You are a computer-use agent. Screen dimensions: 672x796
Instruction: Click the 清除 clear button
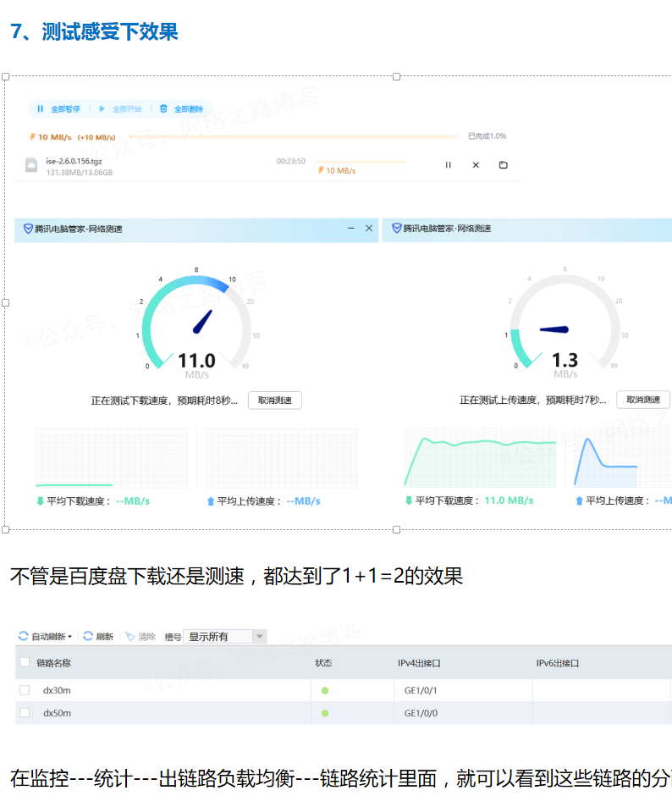(x=140, y=637)
